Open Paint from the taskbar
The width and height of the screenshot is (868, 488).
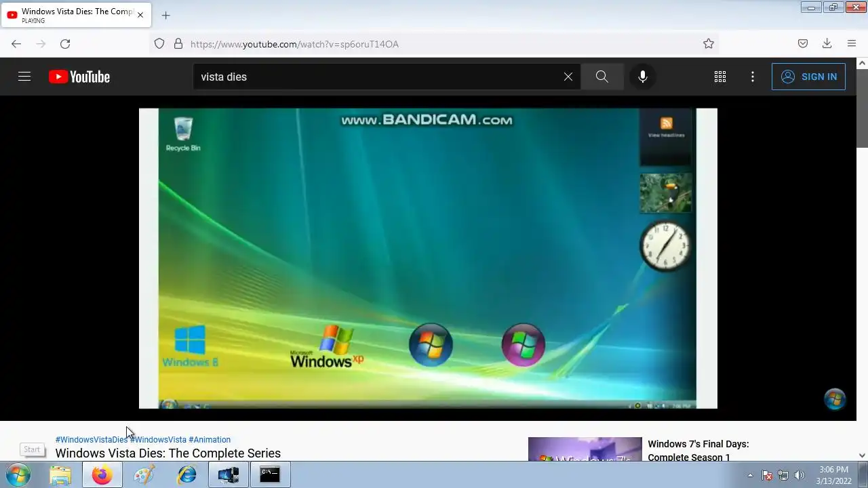click(144, 475)
